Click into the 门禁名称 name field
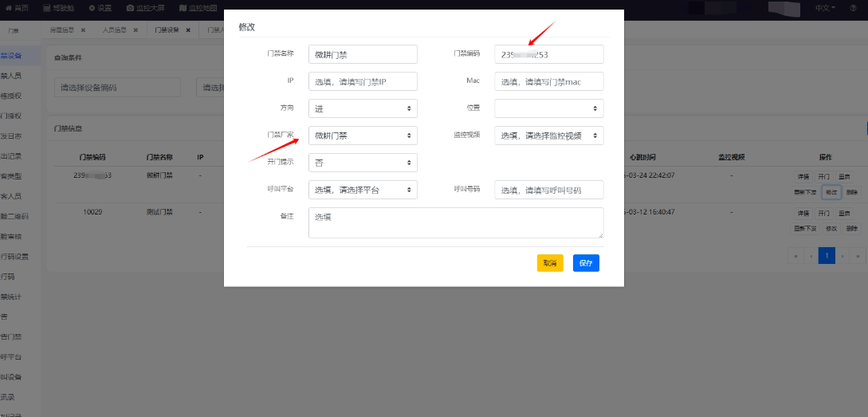This screenshot has height=417, width=868. (x=363, y=54)
